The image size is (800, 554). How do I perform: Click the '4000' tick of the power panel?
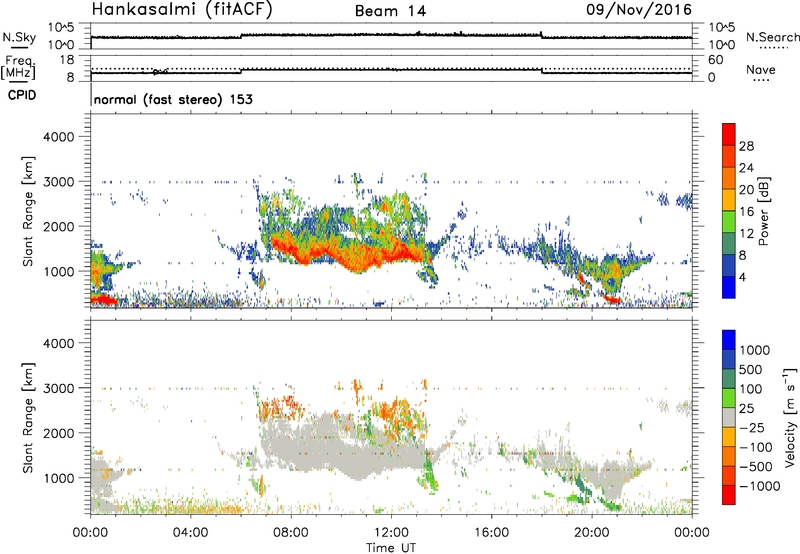(x=58, y=137)
